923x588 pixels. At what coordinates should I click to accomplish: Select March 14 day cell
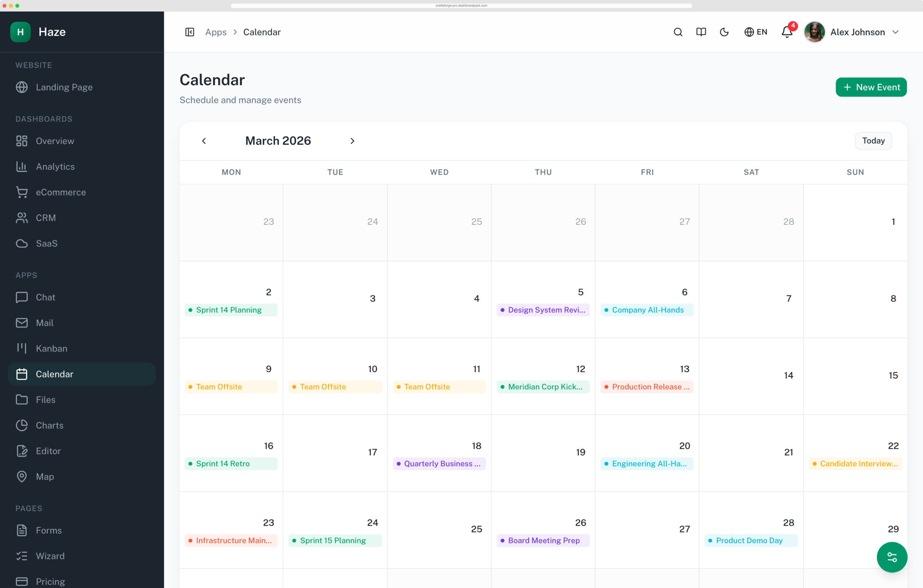pyautogui.click(x=751, y=376)
